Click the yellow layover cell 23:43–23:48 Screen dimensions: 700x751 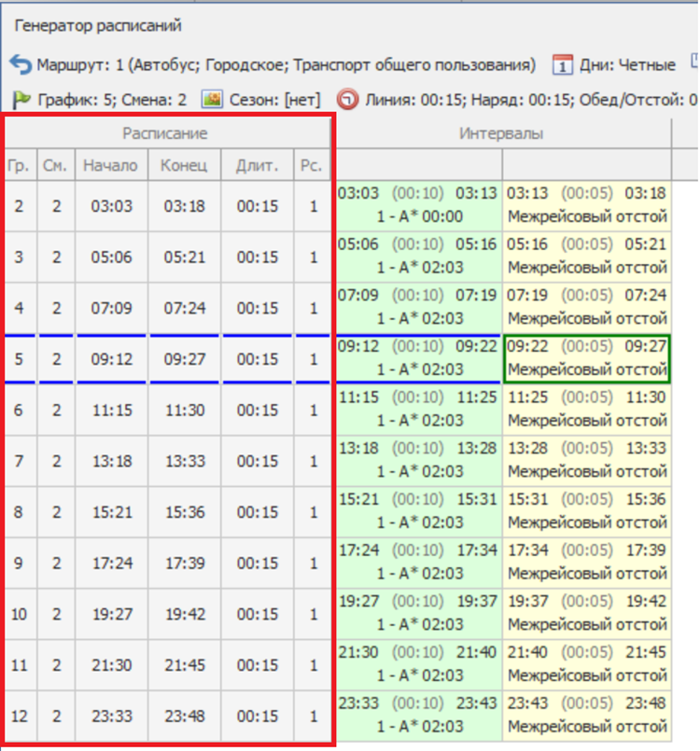pyautogui.click(x=586, y=716)
